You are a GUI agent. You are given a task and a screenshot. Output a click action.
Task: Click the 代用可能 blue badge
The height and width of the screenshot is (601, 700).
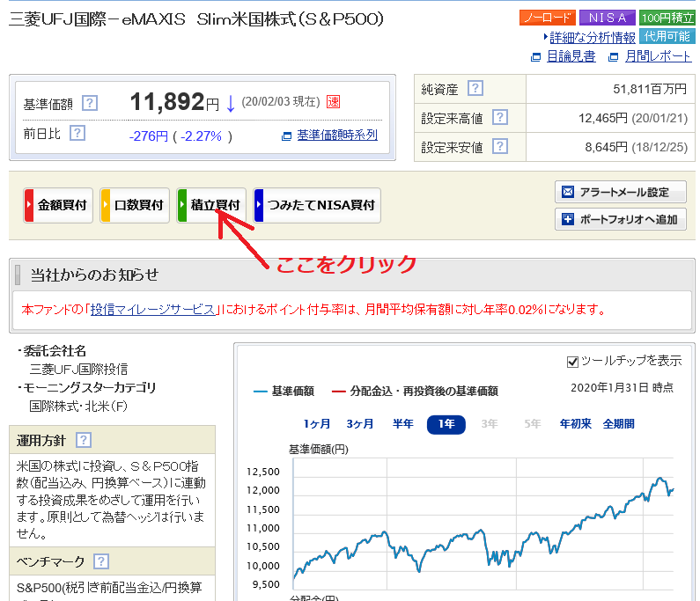pyautogui.click(x=667, y=36)
